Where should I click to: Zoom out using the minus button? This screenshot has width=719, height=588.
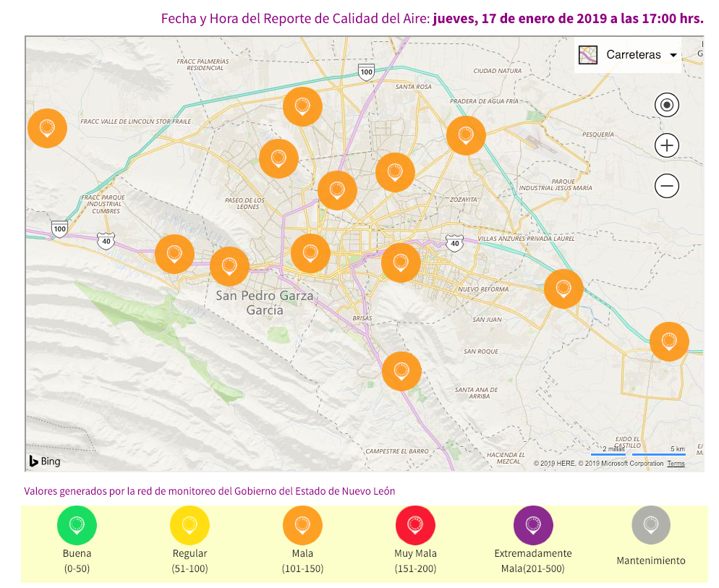point(666,186)
